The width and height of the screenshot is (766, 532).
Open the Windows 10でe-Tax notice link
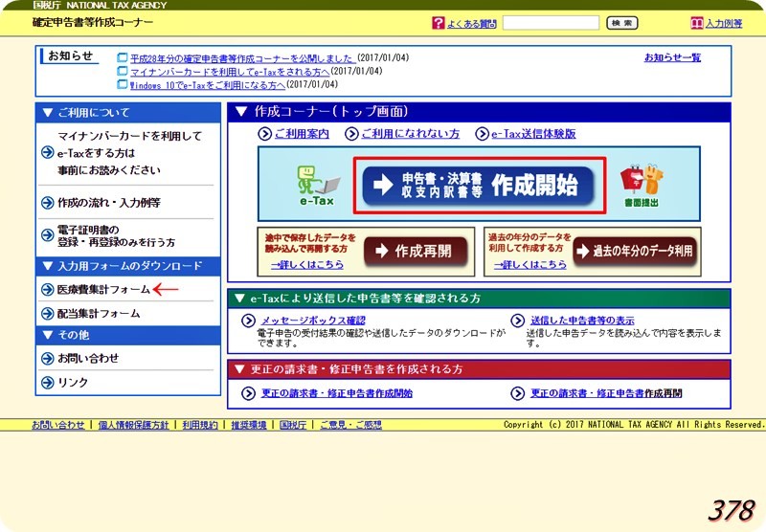tap(208, 85)
